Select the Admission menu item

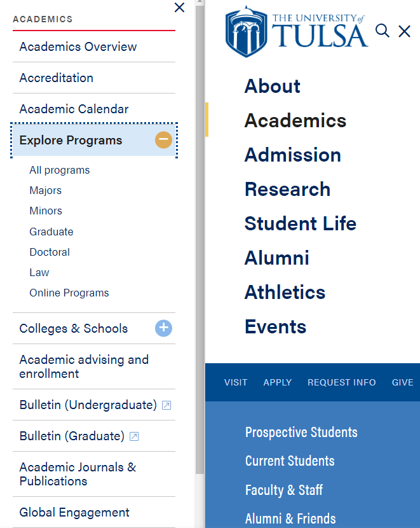pyautogui.click(x=292, y=155)
